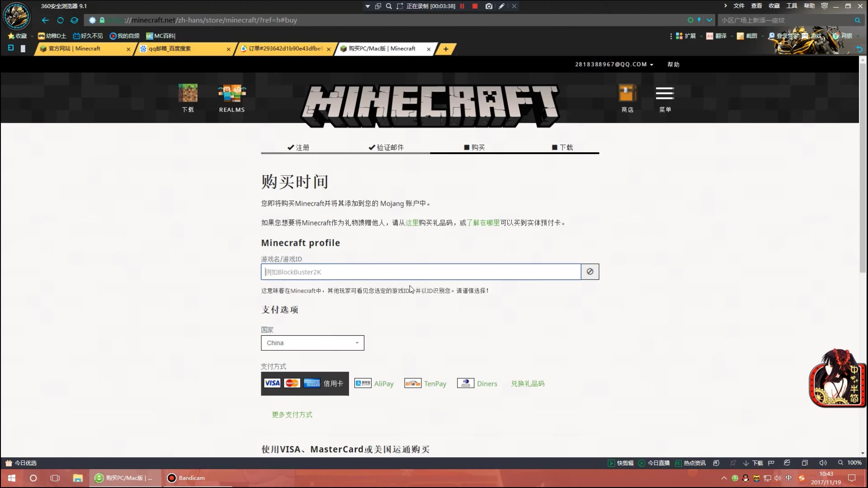Viewport: 868px width, 488px height.
Task: Stop recording with the red square
Action: point(475,6)
